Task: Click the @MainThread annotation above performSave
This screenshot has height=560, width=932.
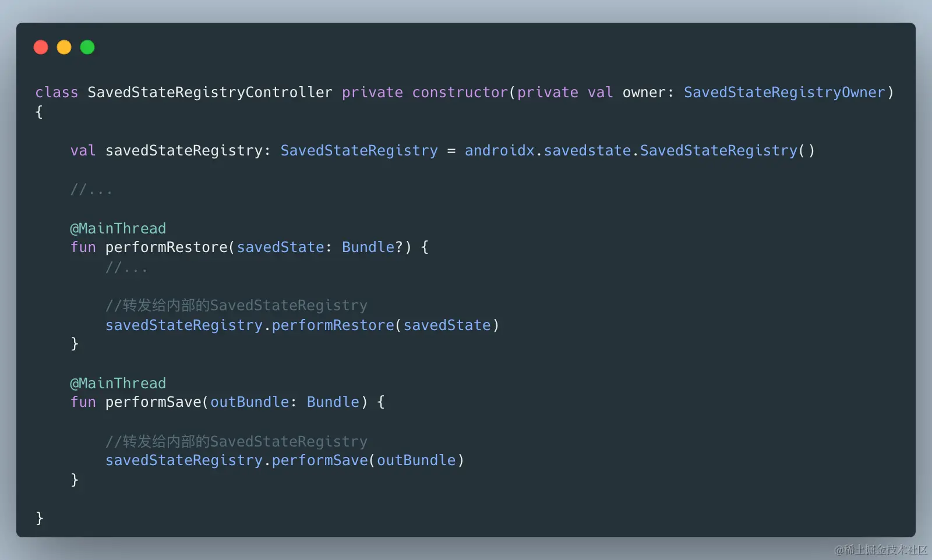Action: point(118,383)
